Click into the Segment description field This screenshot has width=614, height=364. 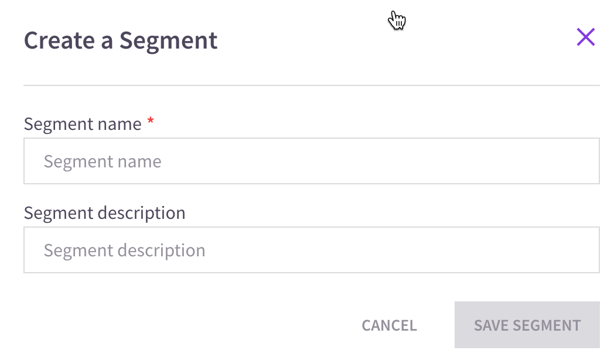coord(311,250)
